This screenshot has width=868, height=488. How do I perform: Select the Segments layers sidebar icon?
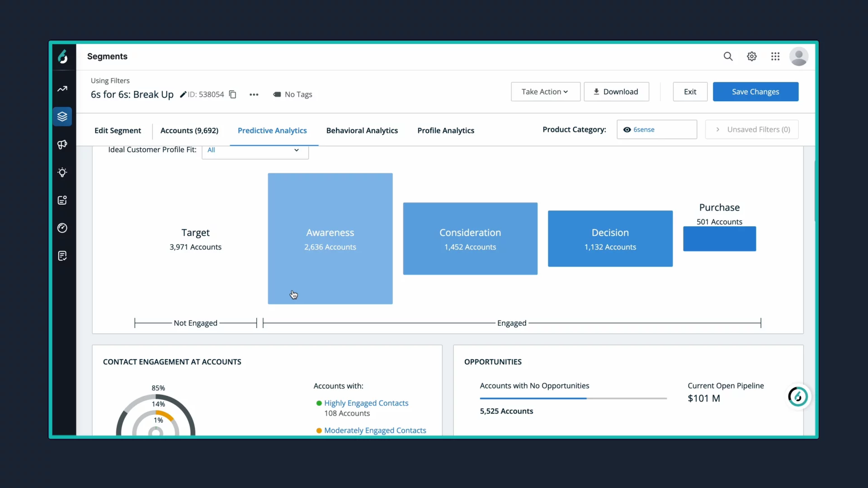[x=62, y=117]
